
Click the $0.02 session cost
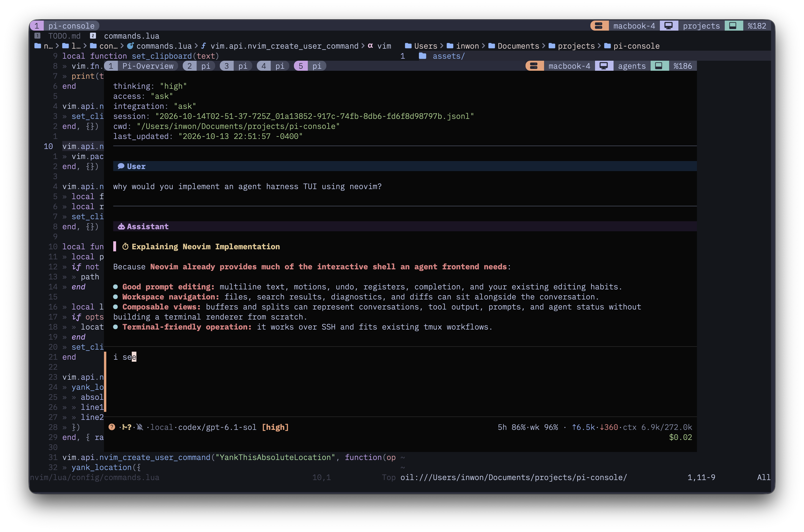(x=680, y=437)
